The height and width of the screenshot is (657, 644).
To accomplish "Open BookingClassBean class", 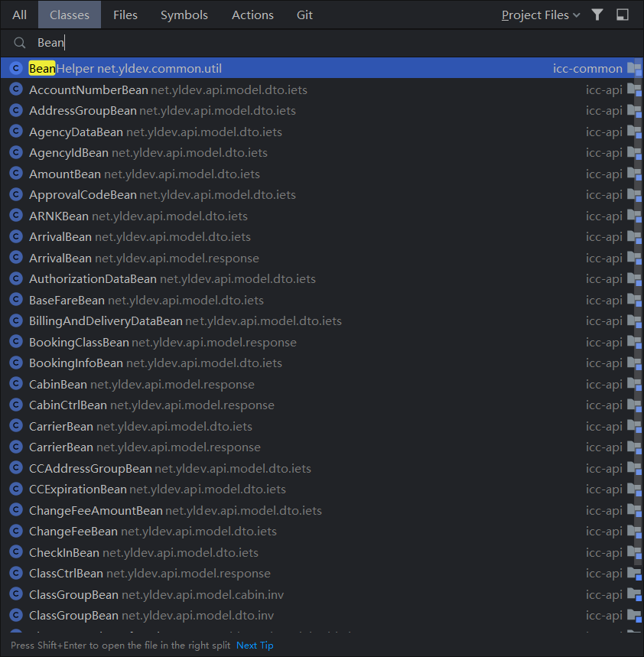I will (322, 343).
